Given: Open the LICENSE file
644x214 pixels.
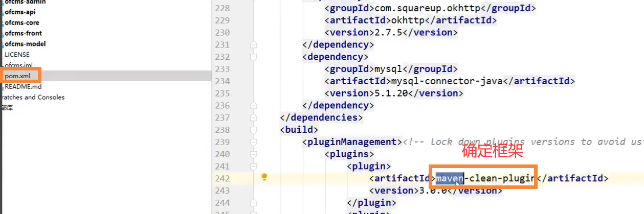Looking at the screenshot, I should [17, 55].
